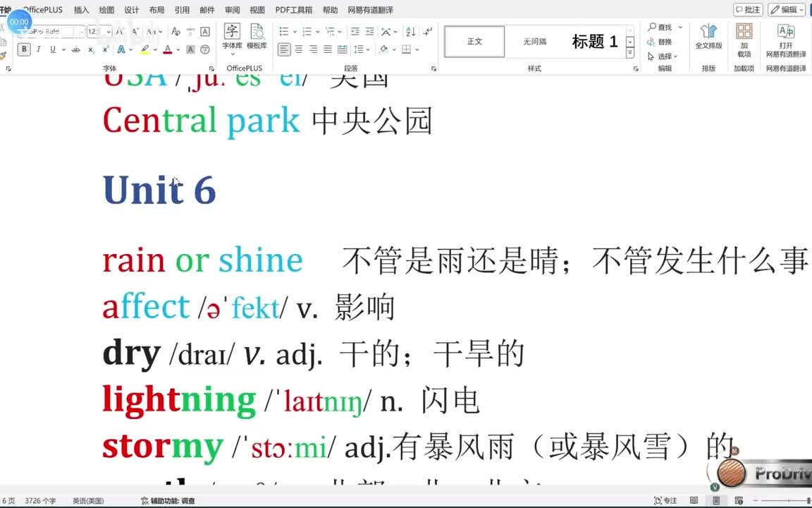The height and width of the screenshot is (508, 812).
Task: Toggle underline formatting
Action: pos(52,49)
